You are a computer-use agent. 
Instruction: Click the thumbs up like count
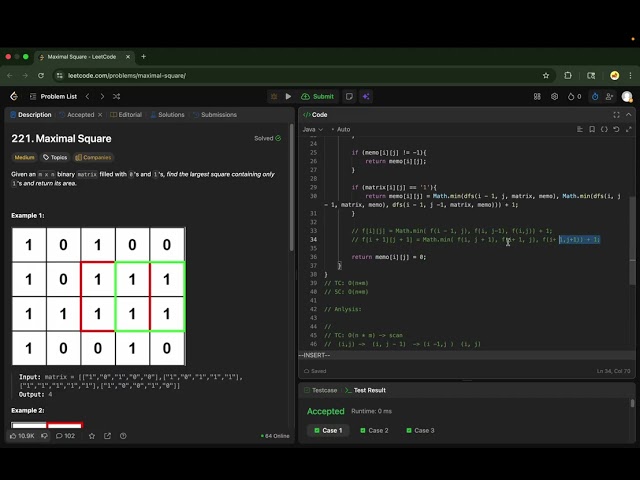coord(22,436)
